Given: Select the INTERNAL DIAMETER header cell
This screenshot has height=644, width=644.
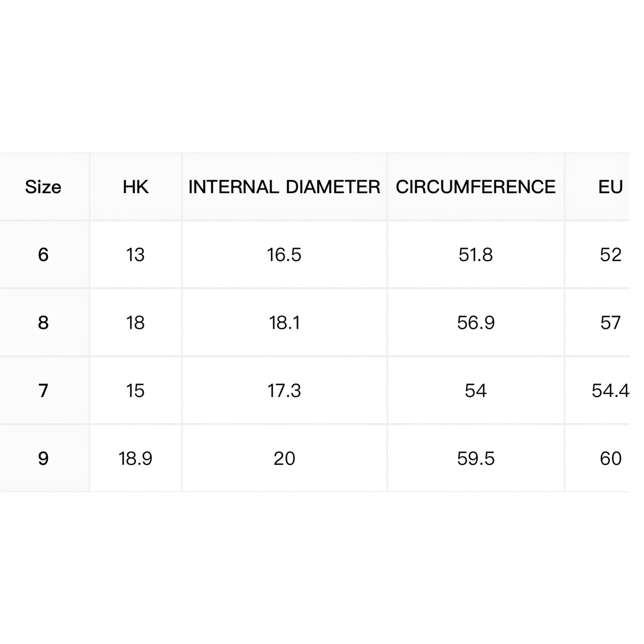Looking at the screenshot, I should click(x=284, y=187).
